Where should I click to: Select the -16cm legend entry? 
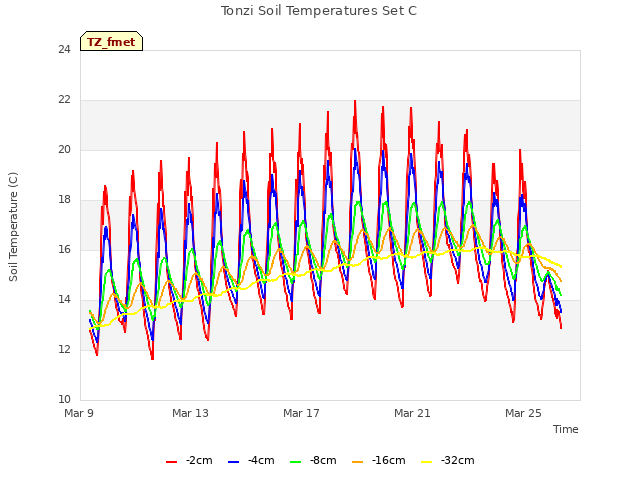pyautogui.click(x=378, y=460)
